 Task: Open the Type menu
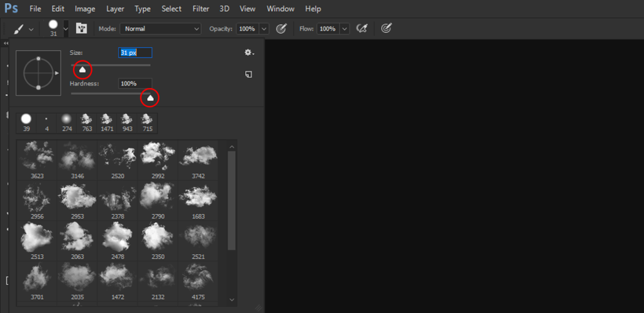tap(143, 9)
